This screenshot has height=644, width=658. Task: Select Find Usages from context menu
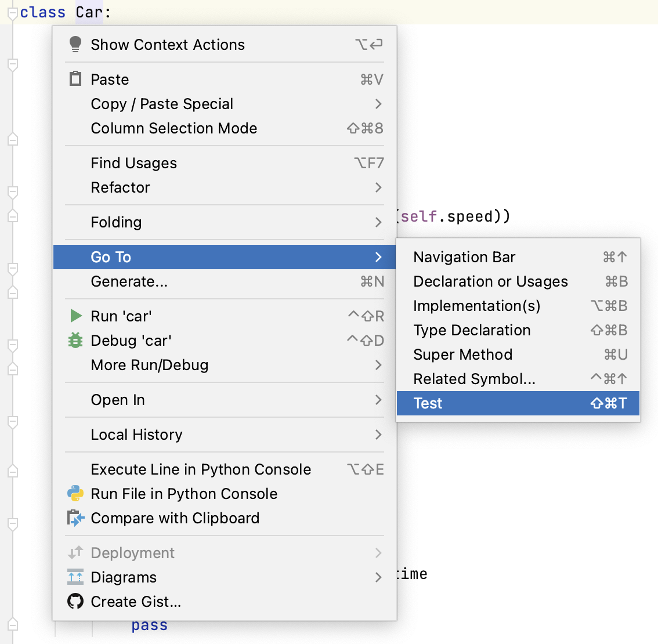coord(133,163)
